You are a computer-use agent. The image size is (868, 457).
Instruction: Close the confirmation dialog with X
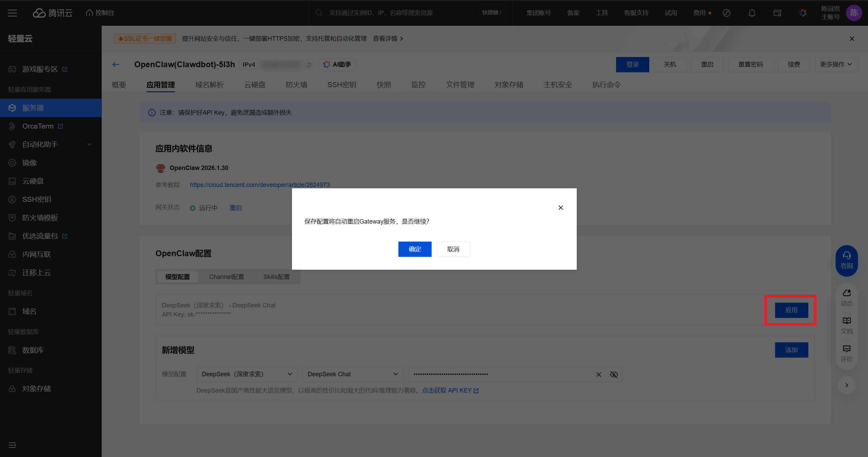[x=560, y=207]
